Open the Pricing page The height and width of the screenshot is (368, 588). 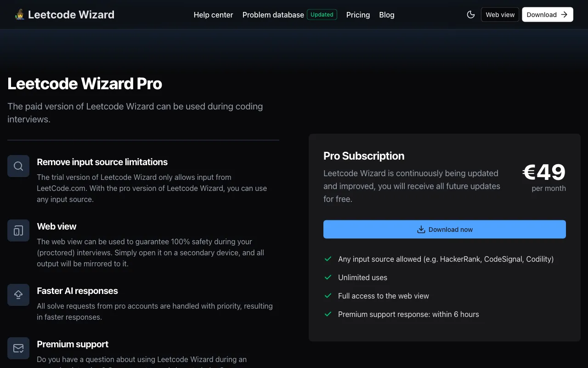[358, 15]
